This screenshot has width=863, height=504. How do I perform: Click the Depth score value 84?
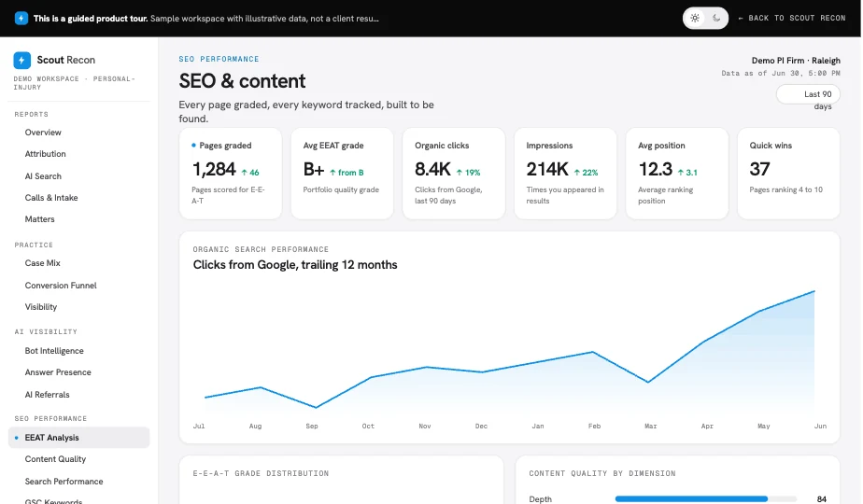point(822,499)
